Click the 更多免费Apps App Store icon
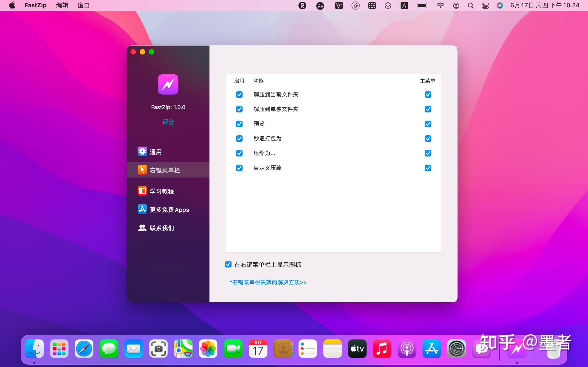 pyautogui.click(x=142, y=209)
